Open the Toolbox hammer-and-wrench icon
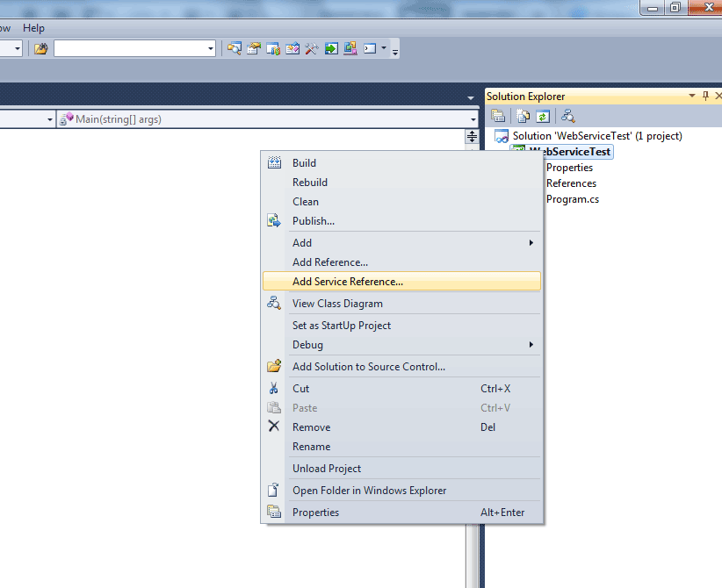The image size is (722, 588). coord(312,48)
